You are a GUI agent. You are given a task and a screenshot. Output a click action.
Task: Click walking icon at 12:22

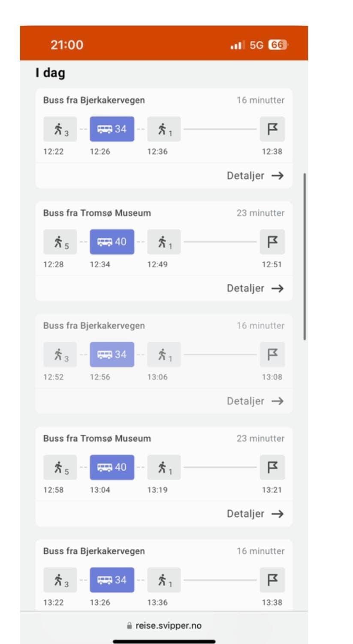pyautogui.click(x=60, y=129)
